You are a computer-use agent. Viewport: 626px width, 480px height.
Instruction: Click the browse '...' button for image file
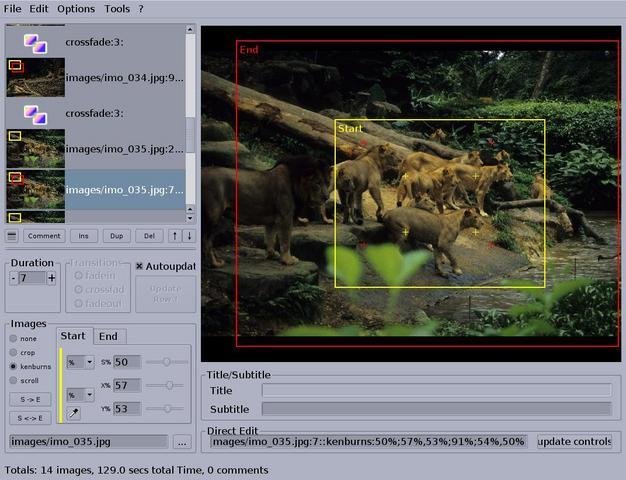(181, 441)
